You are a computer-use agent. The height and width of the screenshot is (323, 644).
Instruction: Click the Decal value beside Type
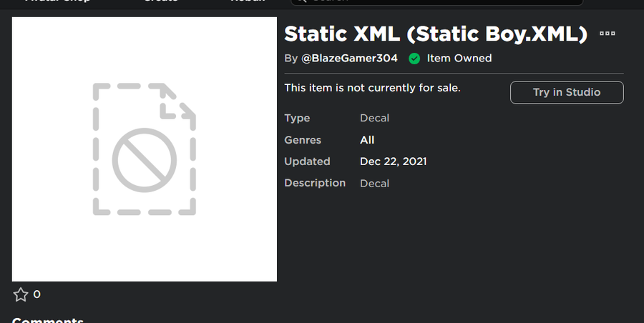(374, 118)
